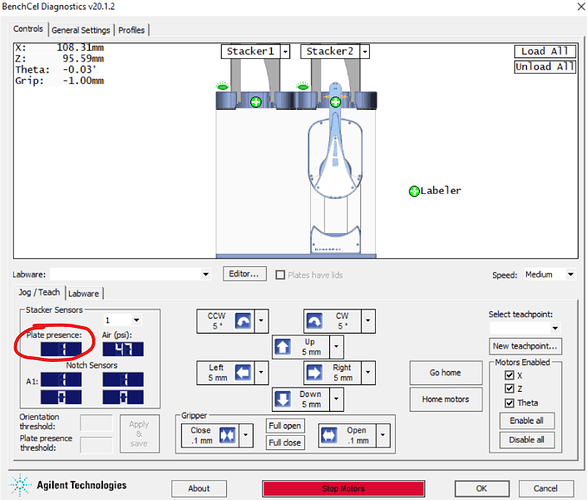
Task: Click the red Stop Motors button
Action: click(343, 488)
